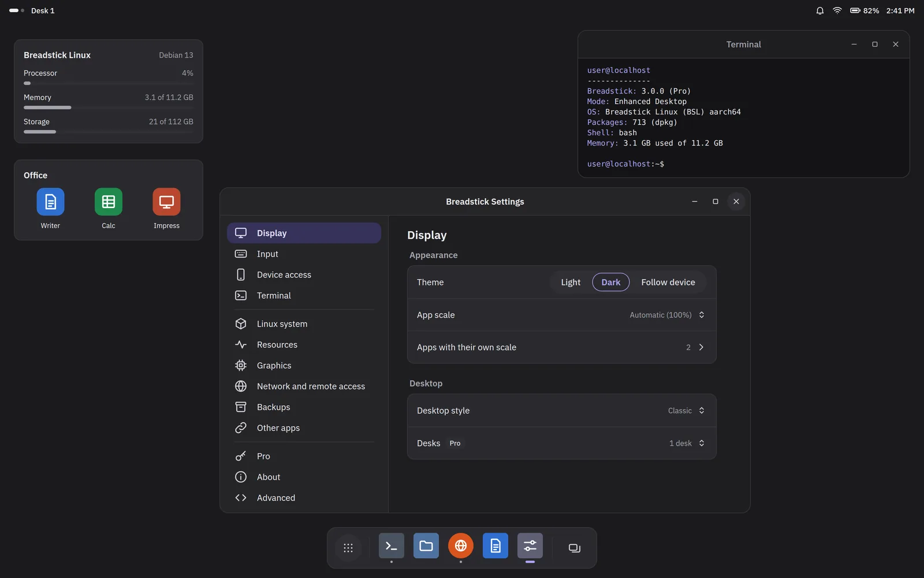The height and width of the screenshot is (578, 924).
Task: Launch the web browser globe icon in dock
Action: pyautogui.click(x=461, y=546)
